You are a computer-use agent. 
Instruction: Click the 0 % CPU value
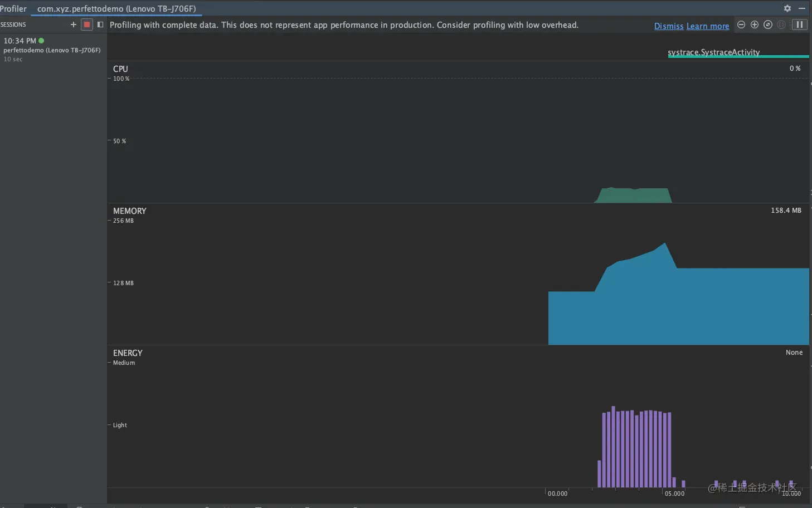(795, 69)
